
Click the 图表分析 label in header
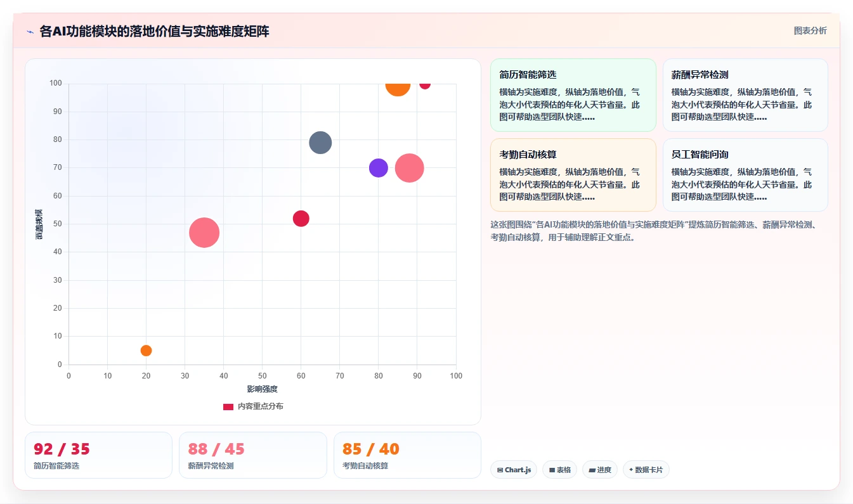point(810,30)
